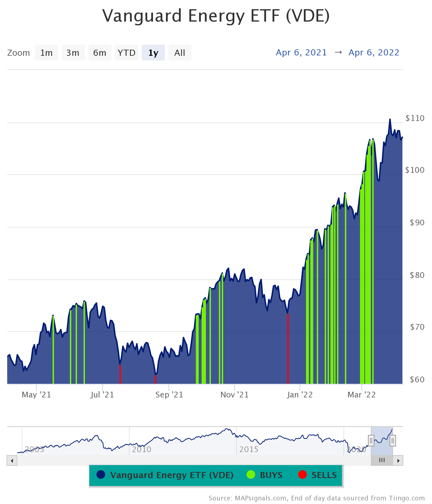Image resolution: width=432 pixels, height=504 pixels.
Task: Edit the Apr 6, 2021 start date
Action: [301, 53]
